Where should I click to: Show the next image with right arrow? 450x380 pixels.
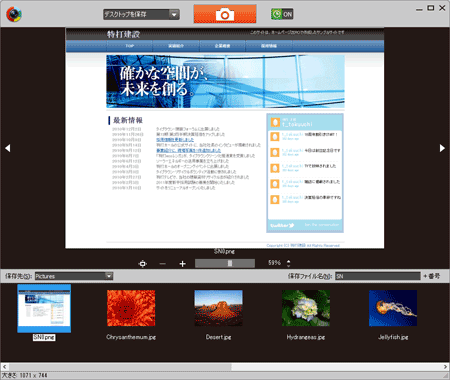click(442, 148)
